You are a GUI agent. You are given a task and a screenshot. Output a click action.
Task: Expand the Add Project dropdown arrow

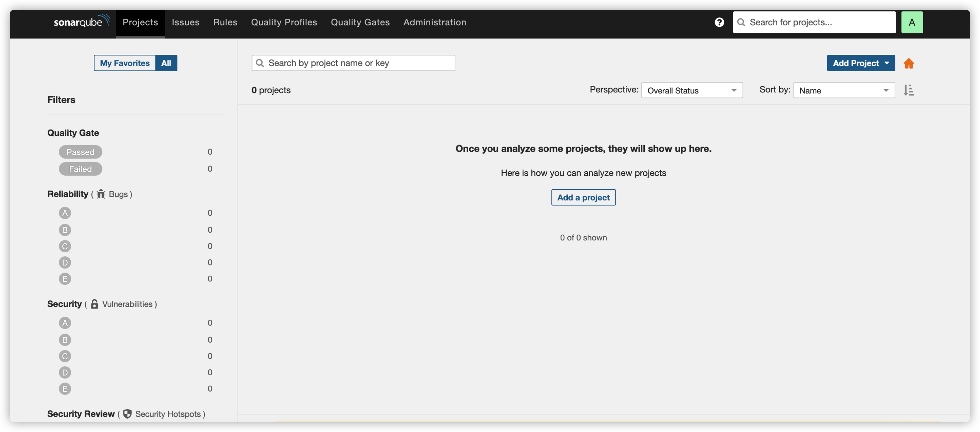[888, 63]
